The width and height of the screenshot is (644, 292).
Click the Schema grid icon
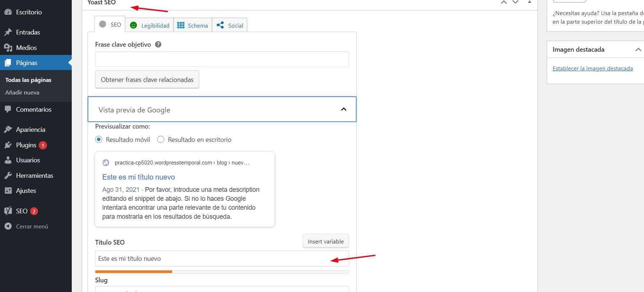pyautogui.click(x=181, y=25)
